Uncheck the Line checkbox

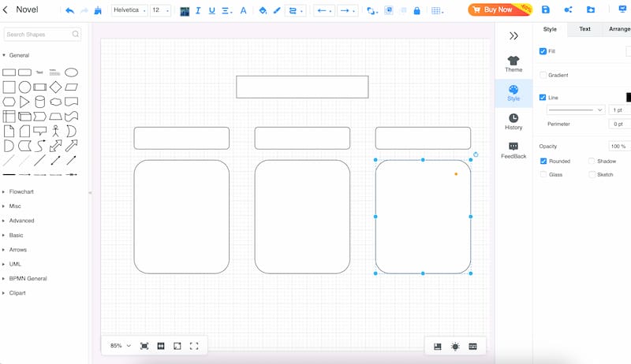[543, 97]
